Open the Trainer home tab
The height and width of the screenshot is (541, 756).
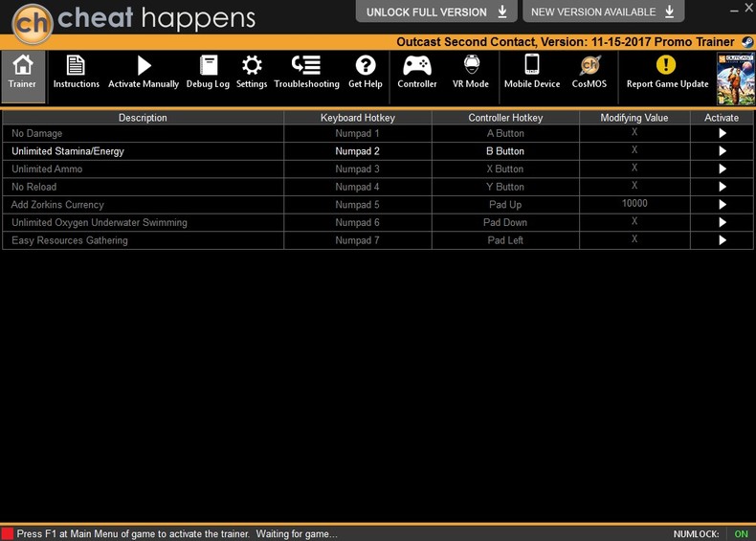point(23,77)
